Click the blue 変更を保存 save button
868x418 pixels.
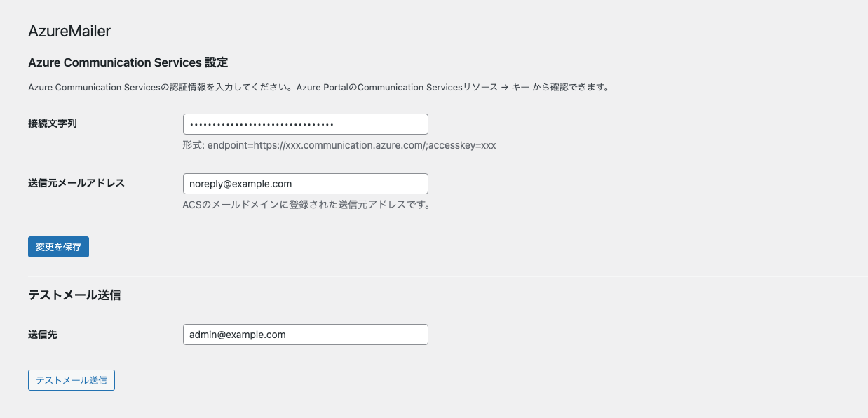point(58,247)
